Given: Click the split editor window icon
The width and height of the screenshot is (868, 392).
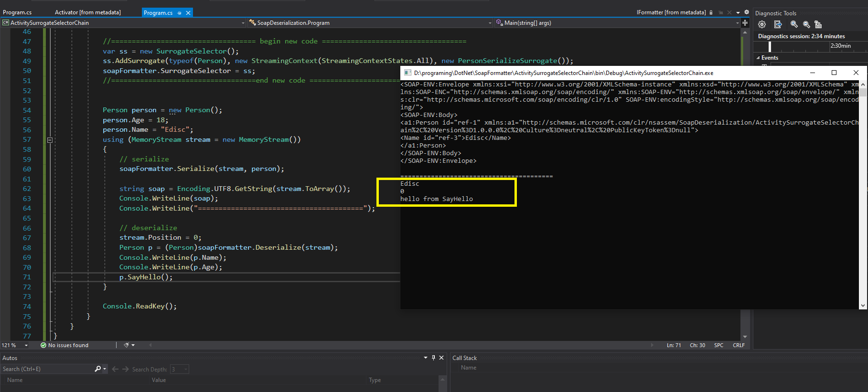Looking at the screenshot, I should [x=745, y=22].
